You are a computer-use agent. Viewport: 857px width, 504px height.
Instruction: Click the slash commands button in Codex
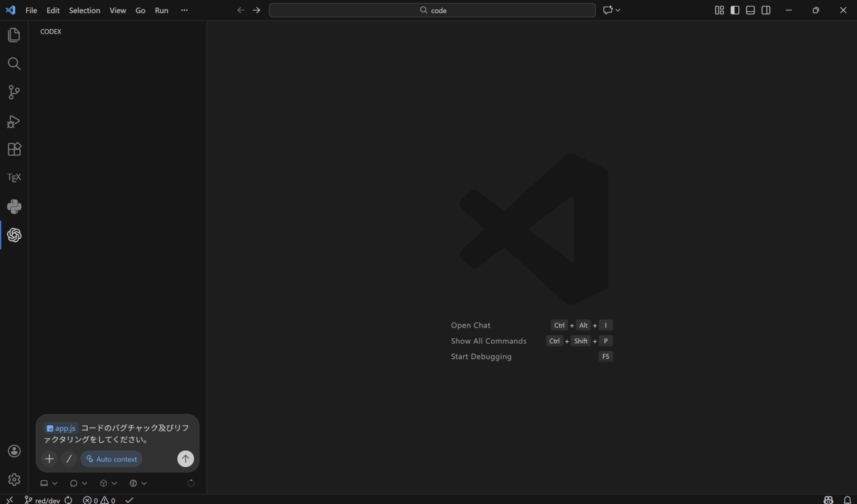click(x=69, y=459)
